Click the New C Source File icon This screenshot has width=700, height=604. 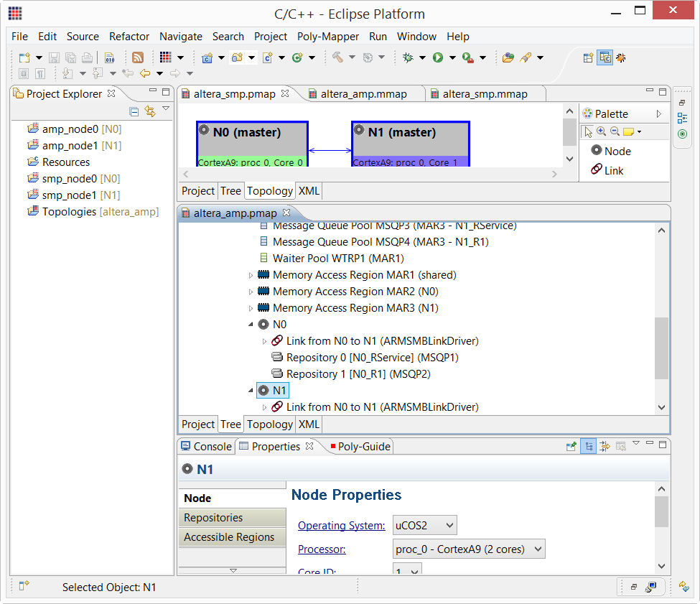coord(268,57)
